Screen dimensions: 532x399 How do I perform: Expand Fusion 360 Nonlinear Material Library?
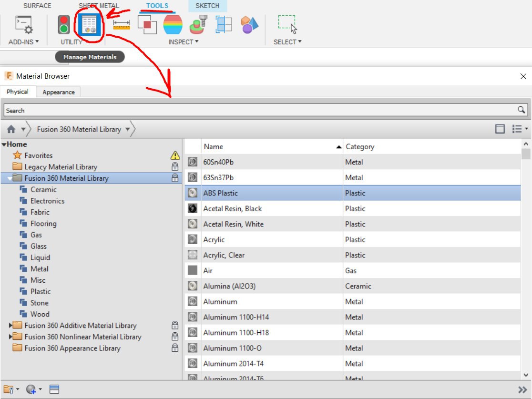(10, 337)
